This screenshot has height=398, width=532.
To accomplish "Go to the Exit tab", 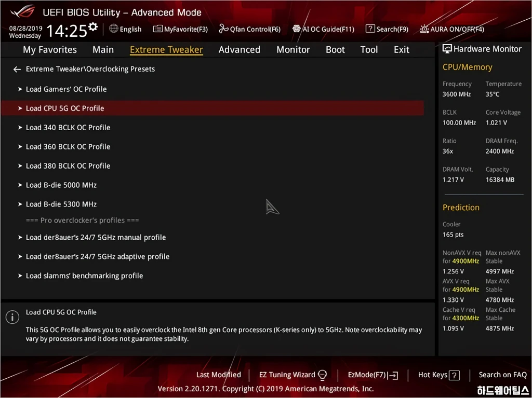I will click(x=402, y=50).
